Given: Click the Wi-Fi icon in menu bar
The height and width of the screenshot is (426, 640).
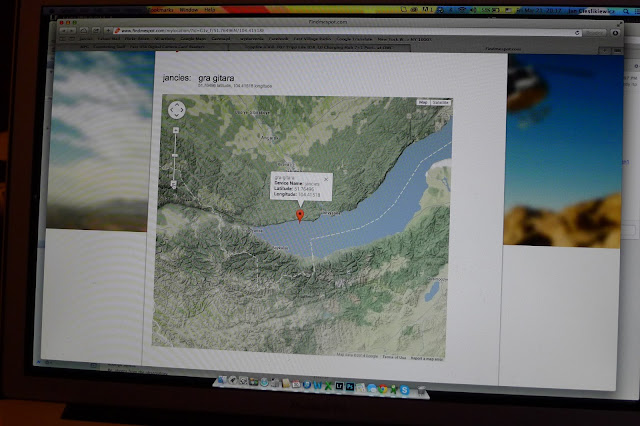Looking at the screenshot, I should 462,10.
